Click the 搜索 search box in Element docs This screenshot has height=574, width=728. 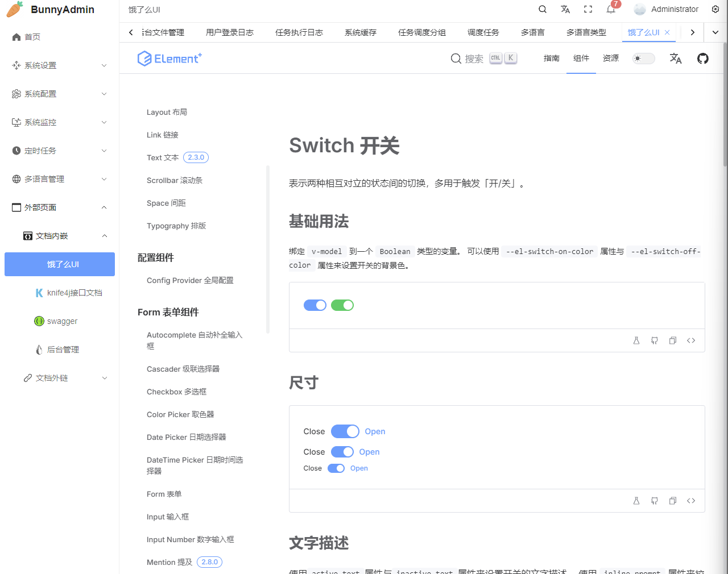(484, 59)
